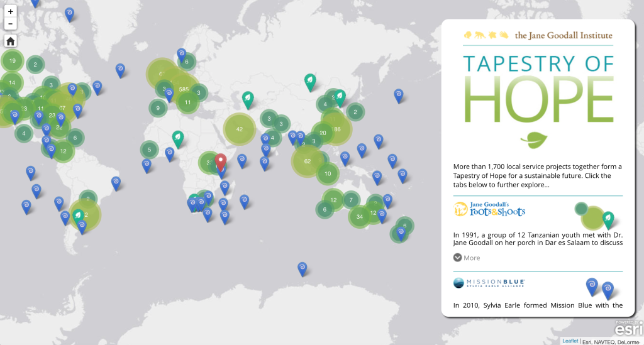Select the green leaf marker in South America

click(x=78, y=217)
